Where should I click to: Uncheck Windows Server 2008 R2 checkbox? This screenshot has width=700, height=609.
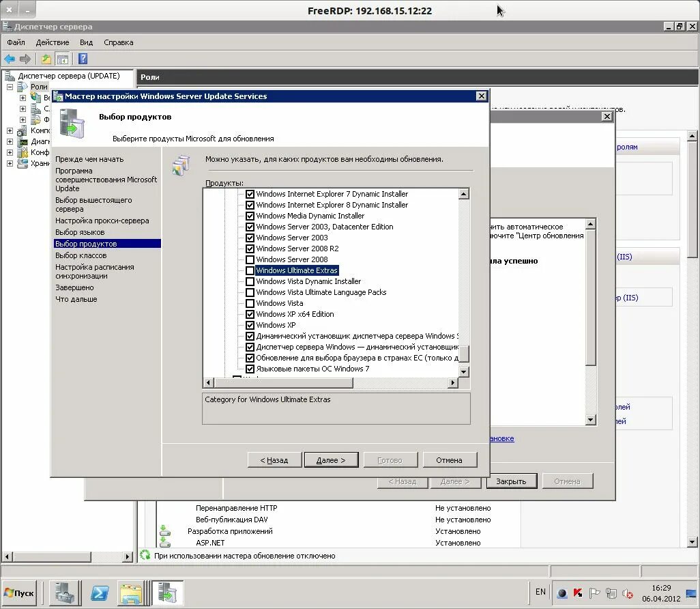pos(250,249)
